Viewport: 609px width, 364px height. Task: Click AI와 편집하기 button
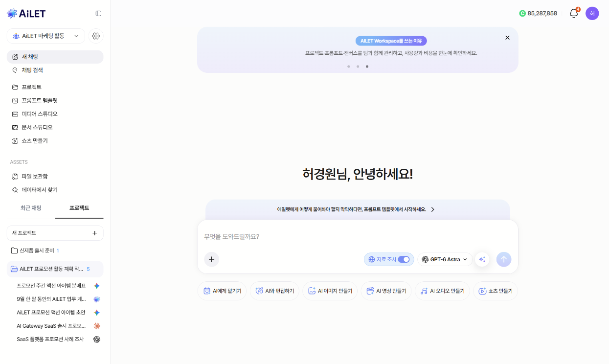[x=274, y=291]
